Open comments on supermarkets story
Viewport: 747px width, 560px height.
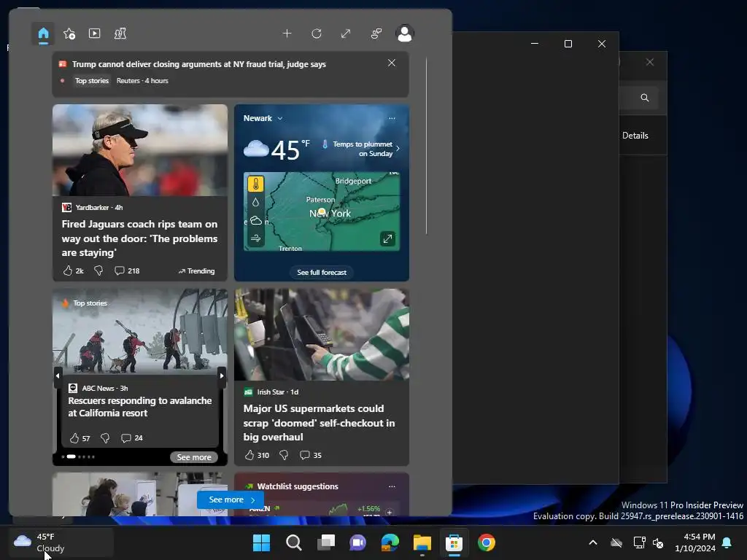[x=311, y=455]
